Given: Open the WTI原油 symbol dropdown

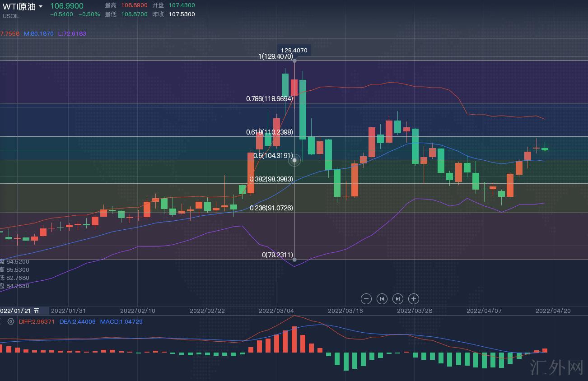Looking at the screenshot, I should [41, 7].
